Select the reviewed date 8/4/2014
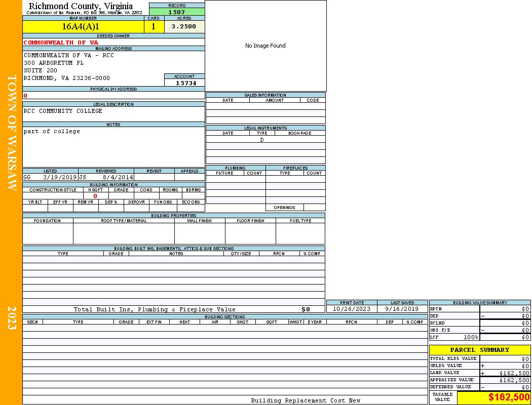 tap(118, 178)
